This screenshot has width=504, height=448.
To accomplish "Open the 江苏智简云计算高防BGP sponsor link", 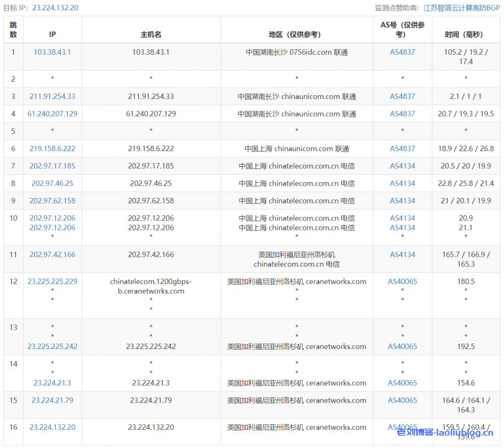I will 462,8.
